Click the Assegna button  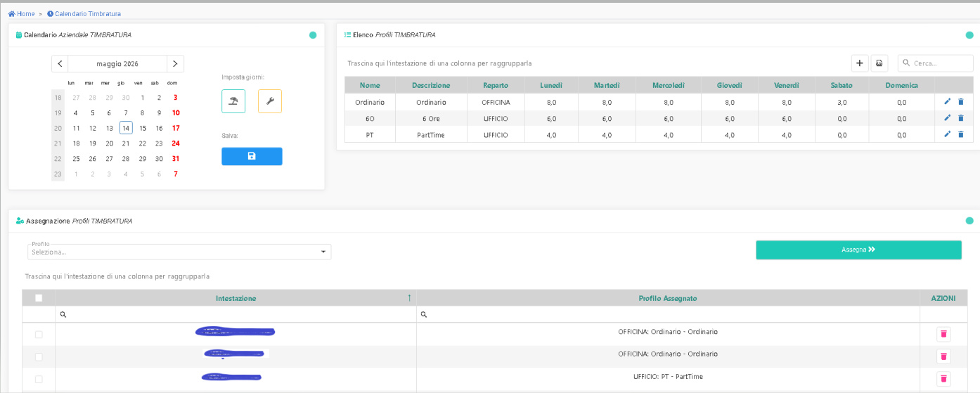(858, 250)
